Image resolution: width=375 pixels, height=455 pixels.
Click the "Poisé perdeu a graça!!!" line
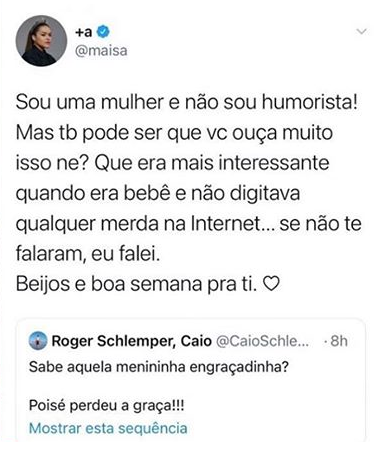[x=107, y=405]
